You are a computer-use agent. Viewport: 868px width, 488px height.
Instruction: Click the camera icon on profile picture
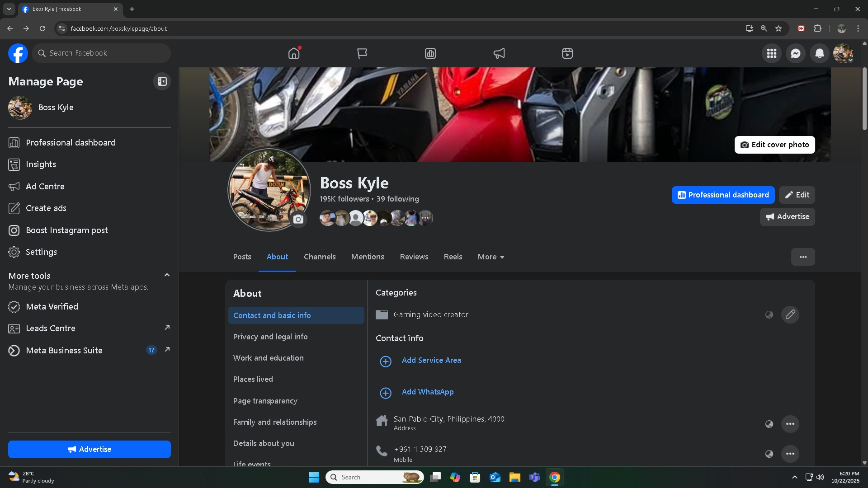click(298, 220)
